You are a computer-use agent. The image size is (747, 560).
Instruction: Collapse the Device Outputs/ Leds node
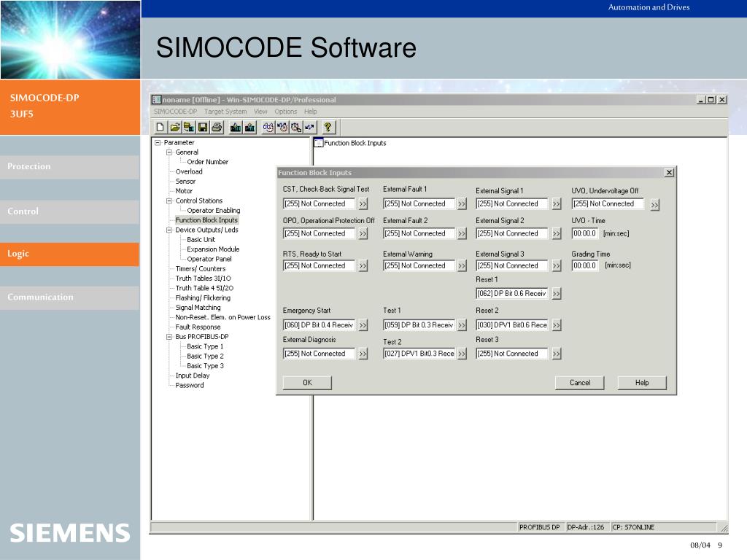coord(169,230)
